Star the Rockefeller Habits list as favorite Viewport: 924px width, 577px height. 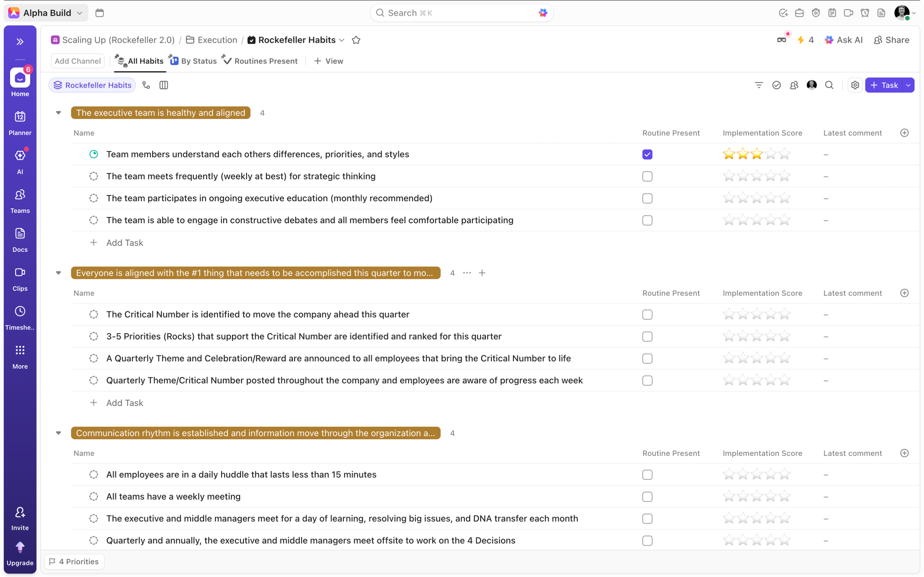[x=356, y=40]
